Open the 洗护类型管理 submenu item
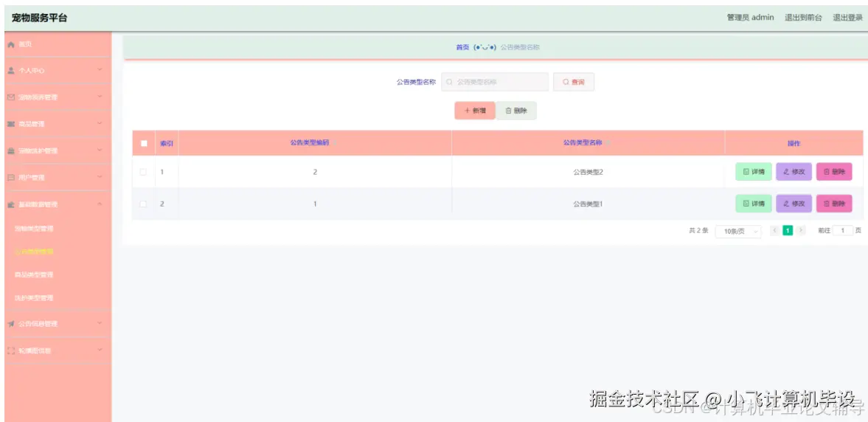Viewport: 868px width, 422px height. click(34, 298)
